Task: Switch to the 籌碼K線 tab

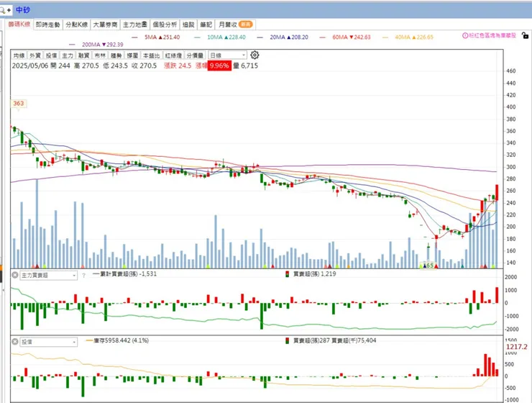Action: [x=19, y=24]
